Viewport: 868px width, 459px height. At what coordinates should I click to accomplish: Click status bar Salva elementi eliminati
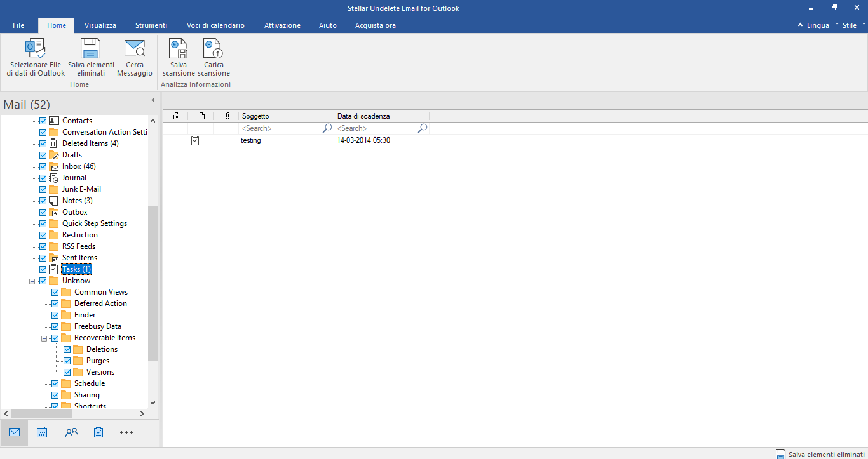[x=820, y=454]
